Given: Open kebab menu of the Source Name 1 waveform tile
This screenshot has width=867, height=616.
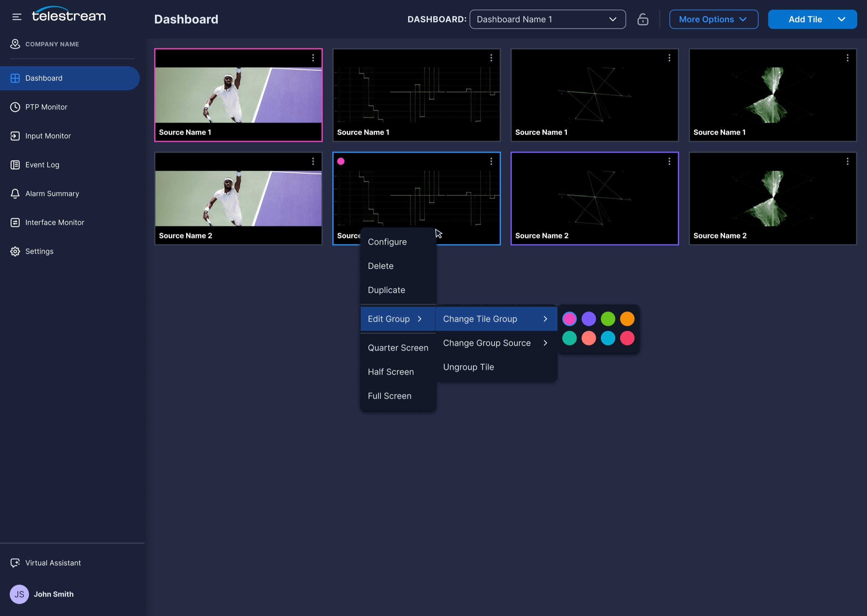Looking at the screenshot, I should [x=491, y=58].
